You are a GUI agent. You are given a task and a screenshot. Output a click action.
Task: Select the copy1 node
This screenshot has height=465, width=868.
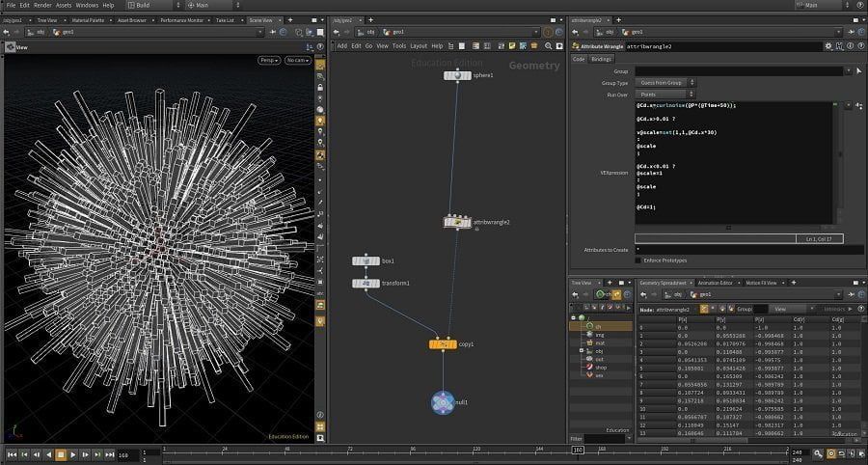(443, 344)
